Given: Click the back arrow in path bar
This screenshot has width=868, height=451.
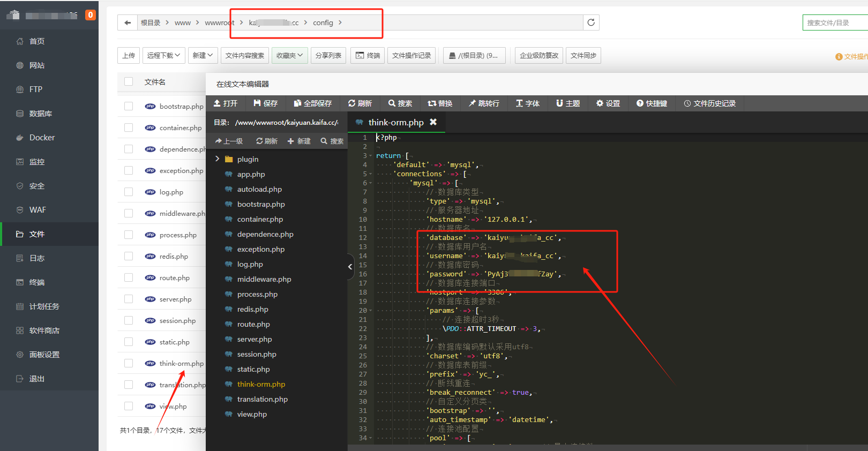Looking at the screenshot, I should click(x=127, y=22).
